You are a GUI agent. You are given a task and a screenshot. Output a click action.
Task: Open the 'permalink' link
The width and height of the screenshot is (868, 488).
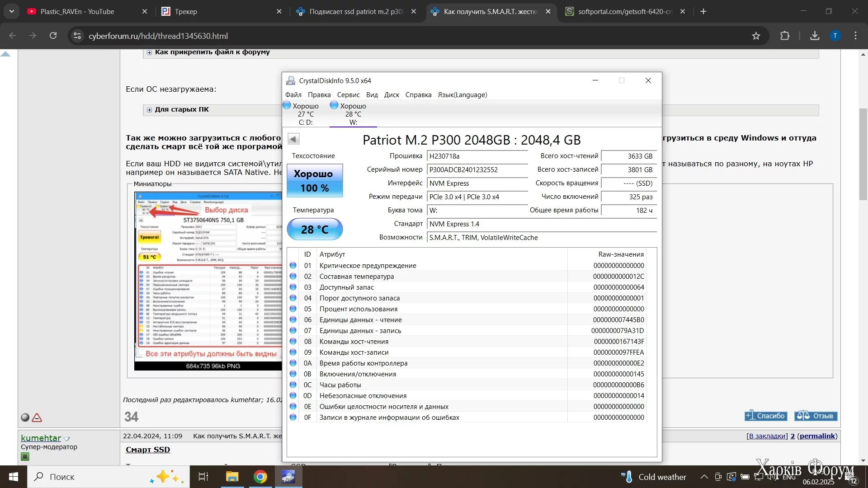pyautogui.click(x=817, y=436)
